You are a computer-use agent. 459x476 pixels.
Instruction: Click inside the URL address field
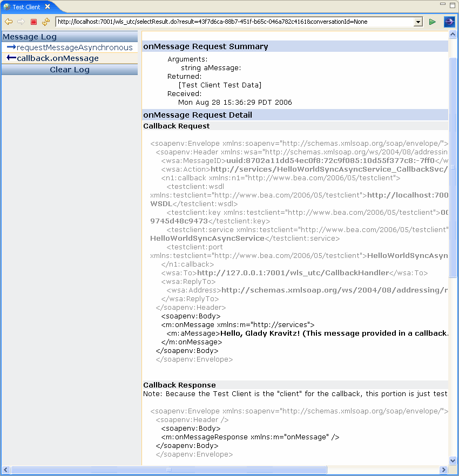[x=235, y=22]
